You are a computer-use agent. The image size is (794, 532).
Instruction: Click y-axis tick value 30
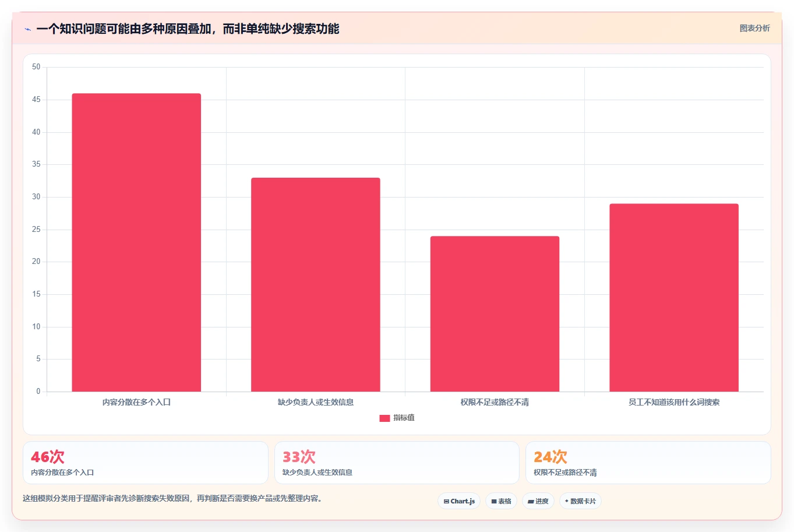click(x=36, y=197)
